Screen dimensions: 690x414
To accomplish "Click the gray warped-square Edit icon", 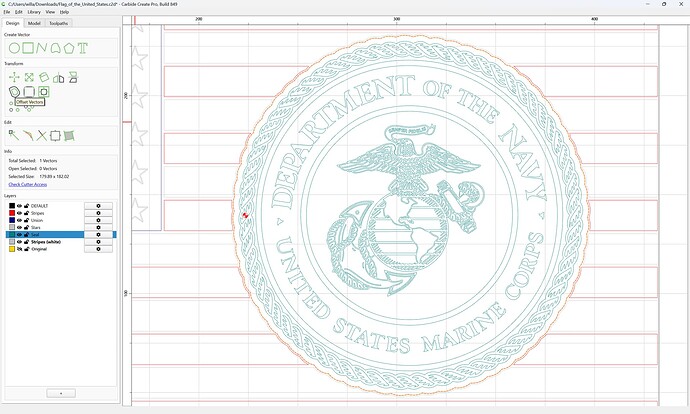I will click(x=69, y=136).
